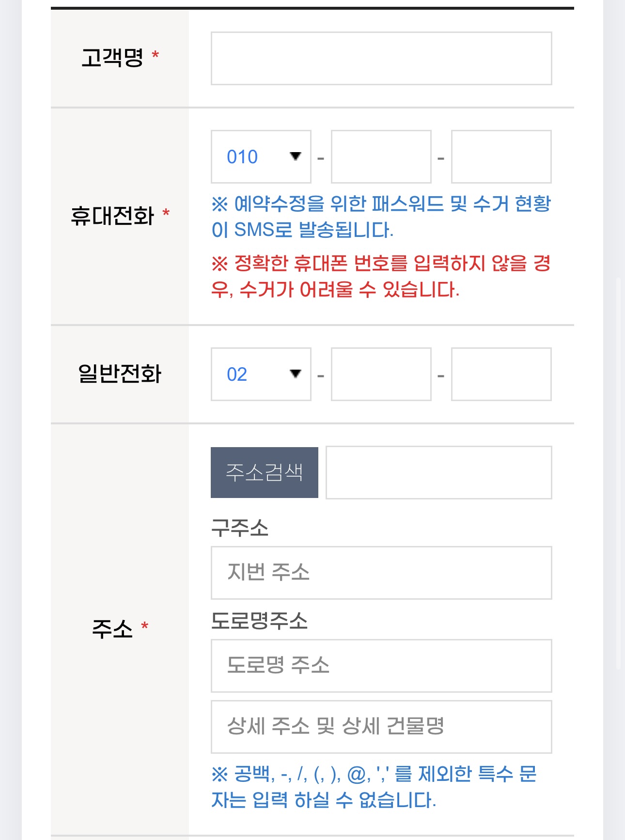Open the 010 mobile prefix dropdown

[260, 156]
